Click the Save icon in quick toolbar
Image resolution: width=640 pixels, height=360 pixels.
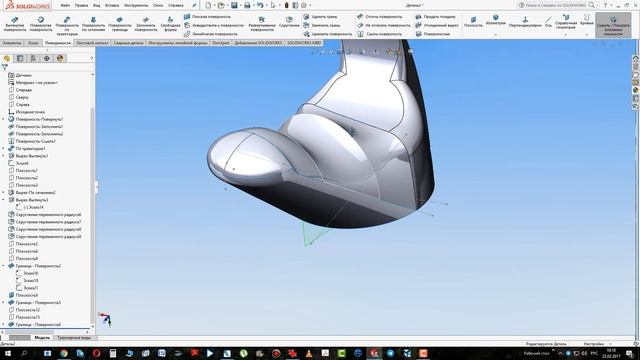pos(234,5)
